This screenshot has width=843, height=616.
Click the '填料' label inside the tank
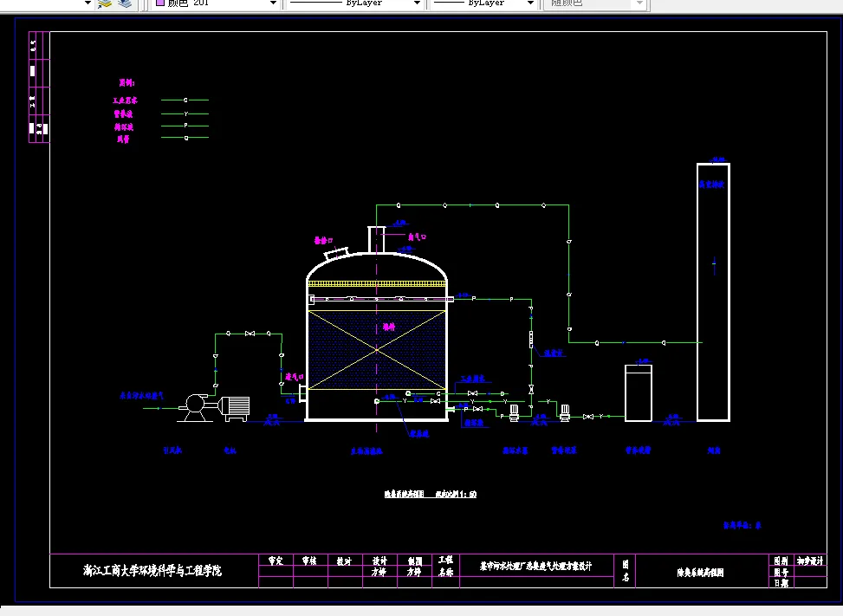pos(389,327)
